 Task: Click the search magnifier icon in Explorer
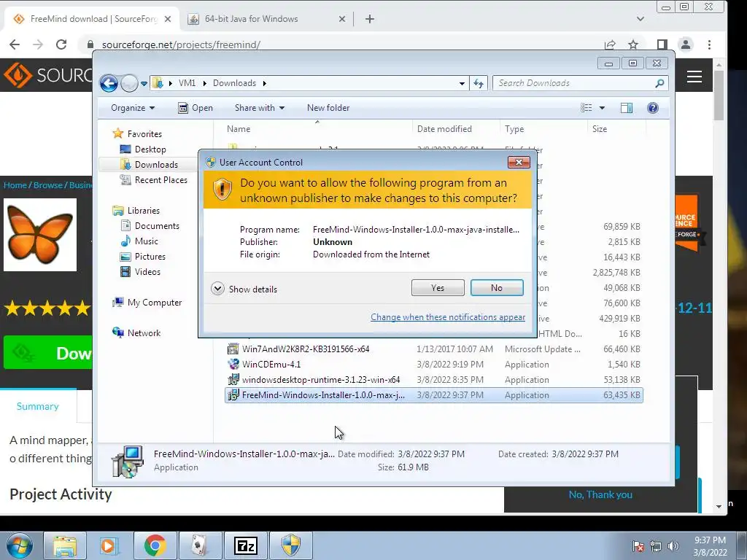(x=659, y=83)
